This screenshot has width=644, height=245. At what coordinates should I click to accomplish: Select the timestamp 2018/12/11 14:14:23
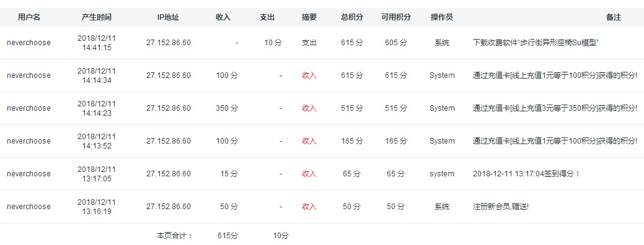coord(97,108)
